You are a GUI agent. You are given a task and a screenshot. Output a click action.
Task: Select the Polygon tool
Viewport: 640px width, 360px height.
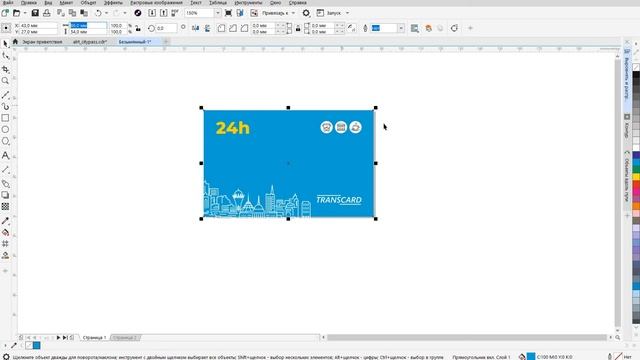click(x=5, y=141)
